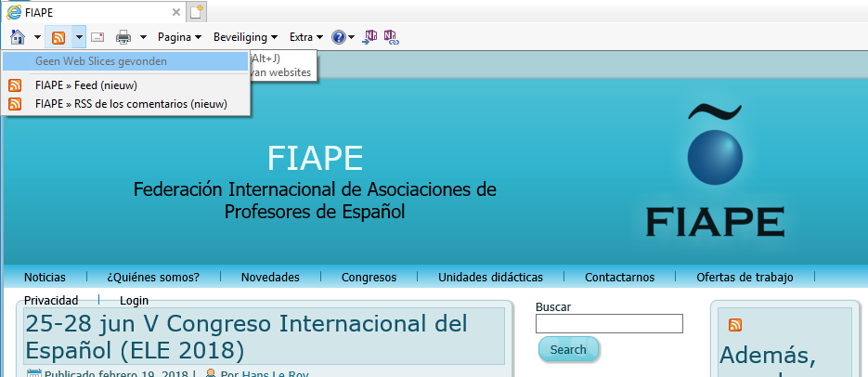868x377 pixels.
Task: Select FIAPE » Feed (nieuw) entry
Action: pos(85,85)
